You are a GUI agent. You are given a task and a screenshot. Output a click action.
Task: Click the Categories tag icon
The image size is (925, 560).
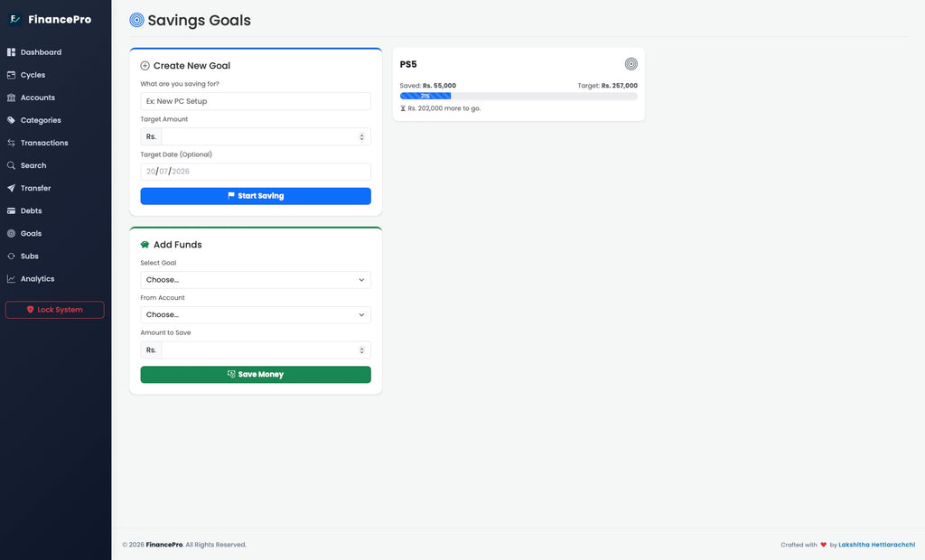pyautogui.click(x=11, y=120)
